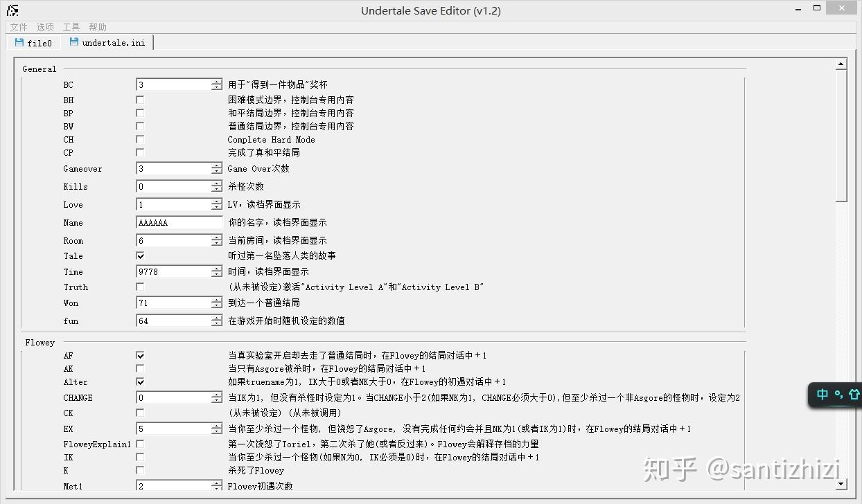Image resolution: width=862 pixels, height=504 pixels.
Task: Open the 文件 menu
Action: point(18,27)
